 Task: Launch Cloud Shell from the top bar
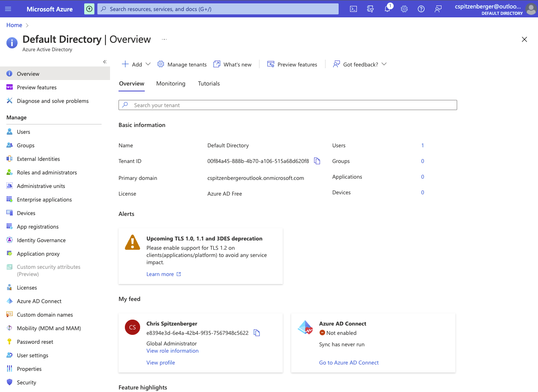pos(353,8)
